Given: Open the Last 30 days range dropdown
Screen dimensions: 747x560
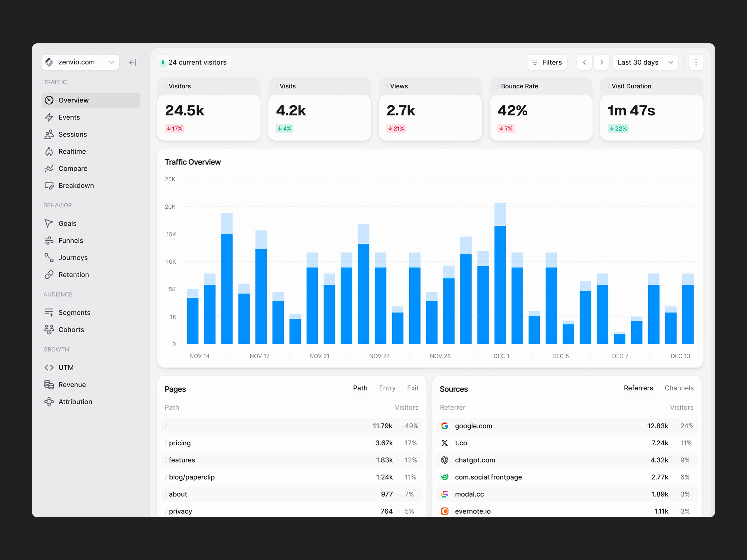Looking at the screenshot, I should click(645, 62).
